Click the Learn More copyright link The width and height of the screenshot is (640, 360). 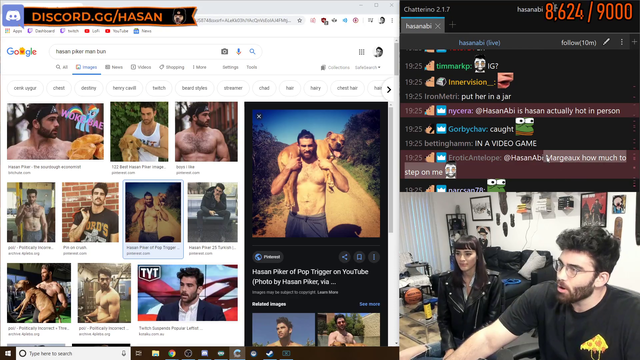click(x=328, y=293)
